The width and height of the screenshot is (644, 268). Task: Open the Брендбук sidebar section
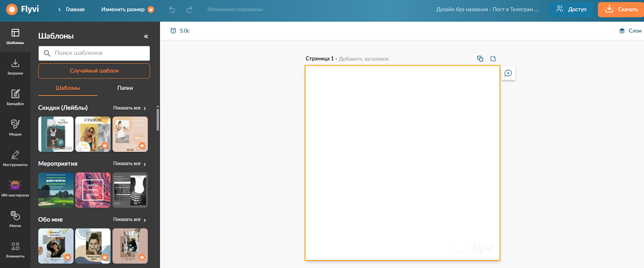click(15, 97)
